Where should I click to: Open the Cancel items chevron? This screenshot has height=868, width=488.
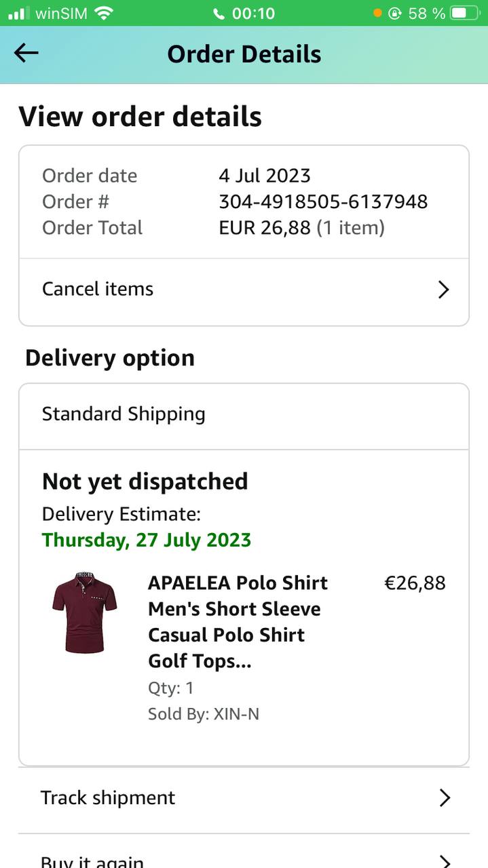click(x=444, y=290)
